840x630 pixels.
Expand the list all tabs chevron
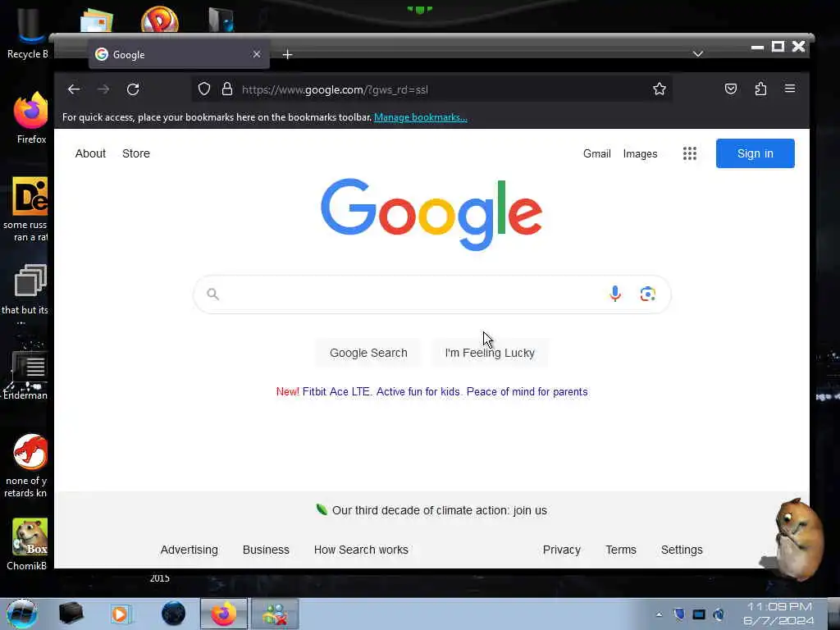697,54
